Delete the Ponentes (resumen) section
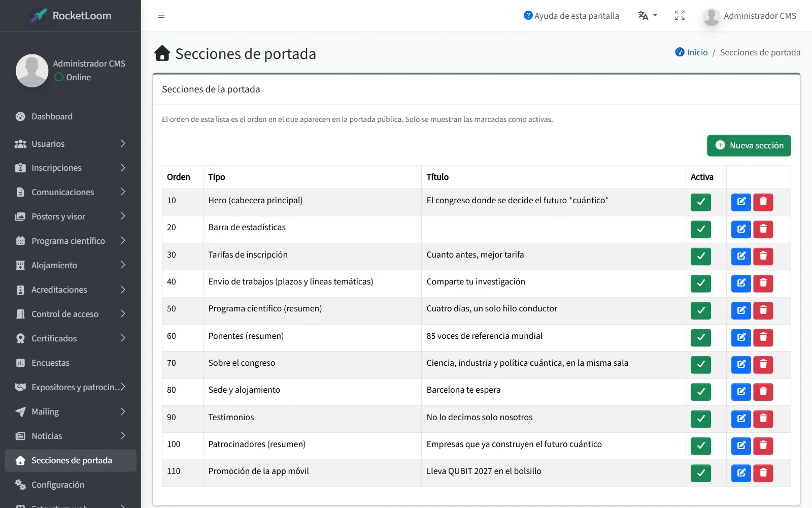Image resolution: width=812 pixels, height=508 pixels. pos(763,337)
